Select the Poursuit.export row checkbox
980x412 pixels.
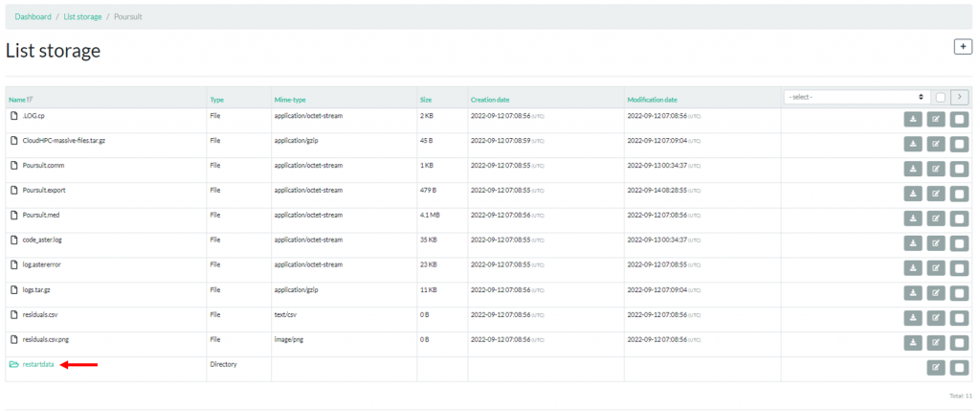click(x=959, y=194)
